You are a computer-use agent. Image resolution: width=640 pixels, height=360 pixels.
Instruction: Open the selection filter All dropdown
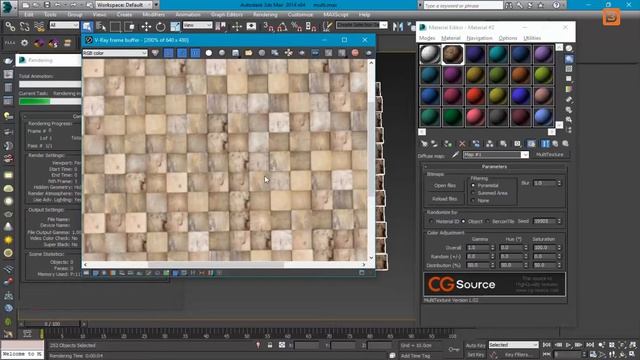click(x=64, y=25)
